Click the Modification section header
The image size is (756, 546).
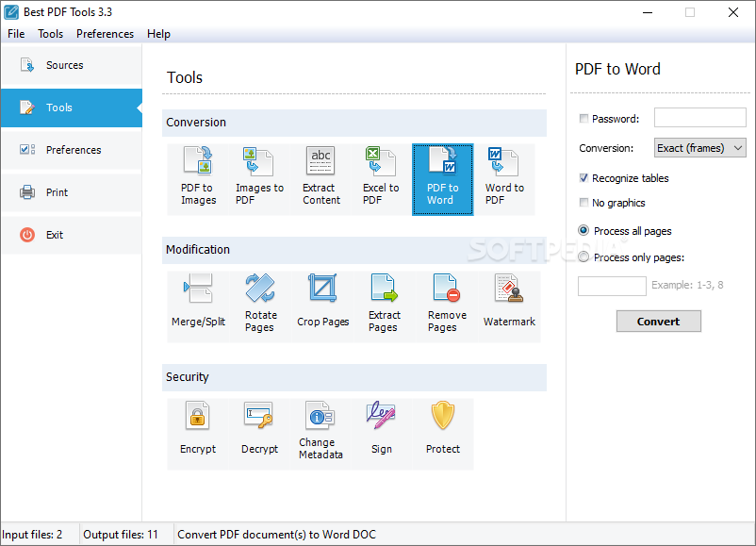(354, 250)
